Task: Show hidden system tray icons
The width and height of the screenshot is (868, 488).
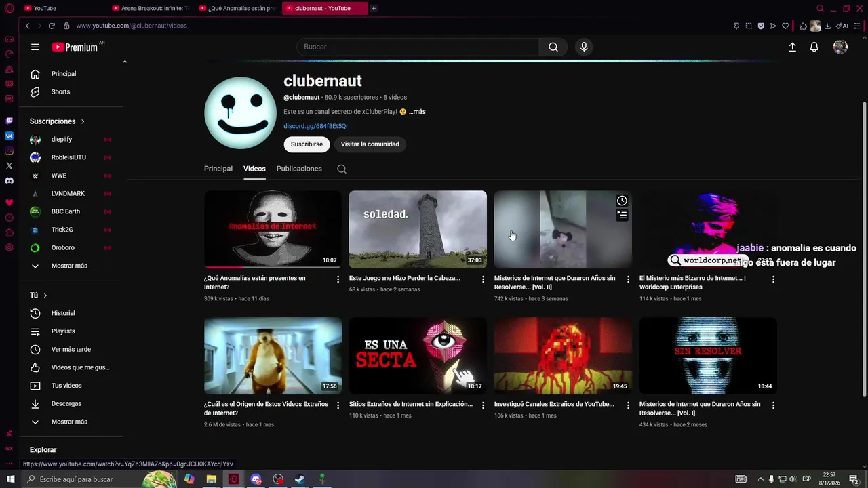Action: tap(760, 479)
